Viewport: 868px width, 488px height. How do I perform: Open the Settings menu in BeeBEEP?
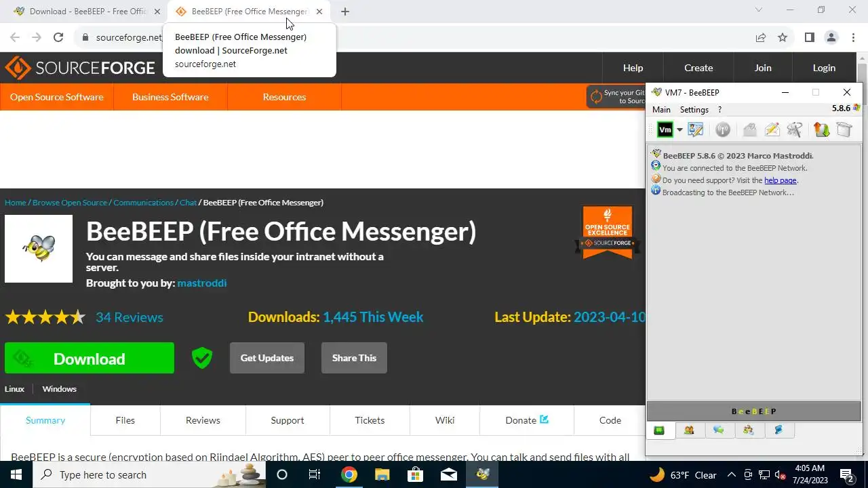coord(694,109)
